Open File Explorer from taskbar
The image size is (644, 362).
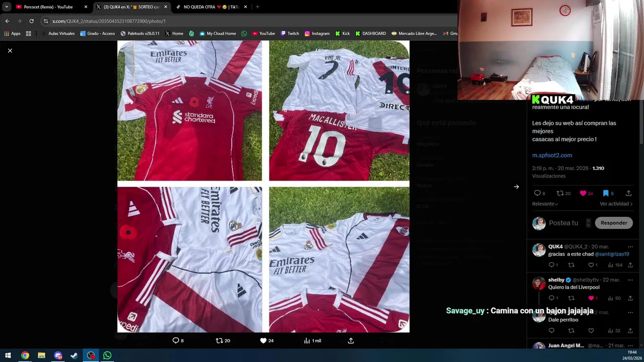(41, 355)
